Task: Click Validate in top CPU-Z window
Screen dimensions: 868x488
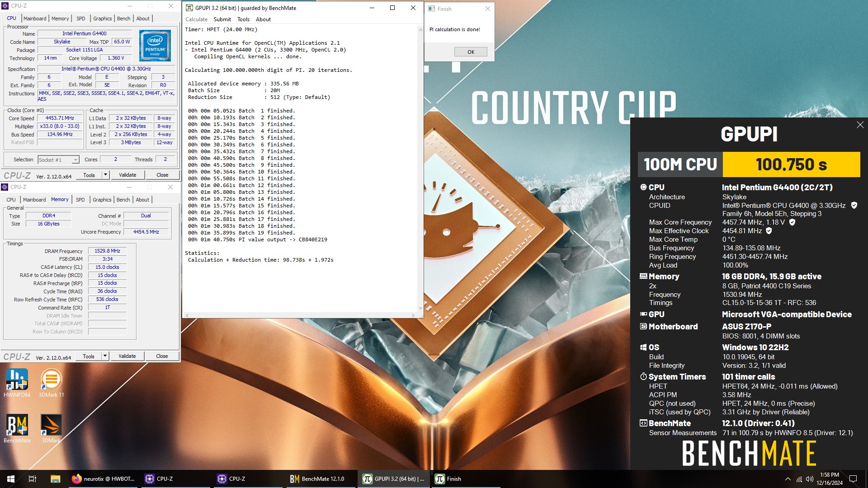Action: click(127, 175)
